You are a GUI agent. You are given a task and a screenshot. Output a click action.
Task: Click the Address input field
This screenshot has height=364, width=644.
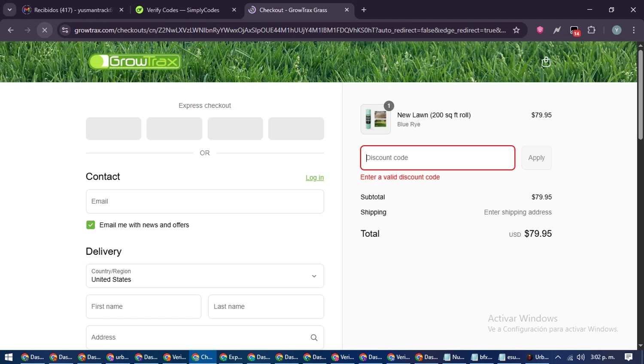point(205,337)
